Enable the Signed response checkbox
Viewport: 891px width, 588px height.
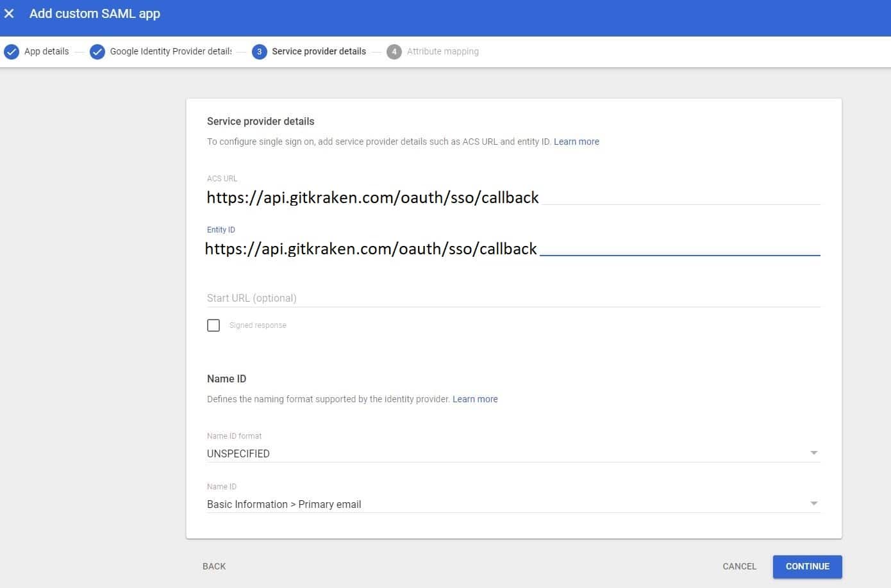[213, 325]
